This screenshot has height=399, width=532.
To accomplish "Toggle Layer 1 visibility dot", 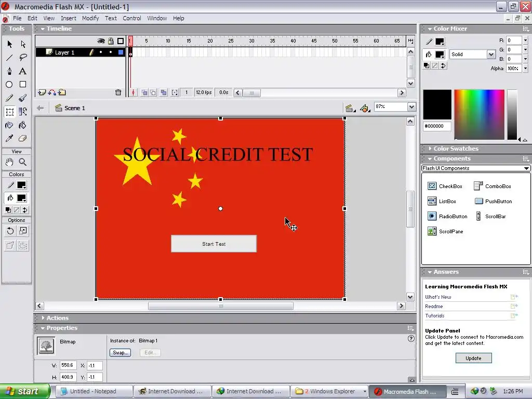I will click(x=101, y=52).
